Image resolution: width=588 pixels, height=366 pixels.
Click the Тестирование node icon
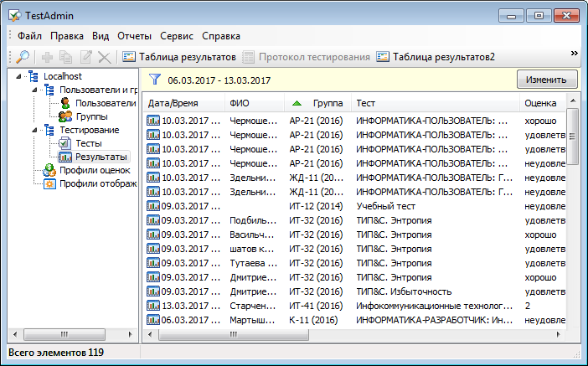[49, 130]
